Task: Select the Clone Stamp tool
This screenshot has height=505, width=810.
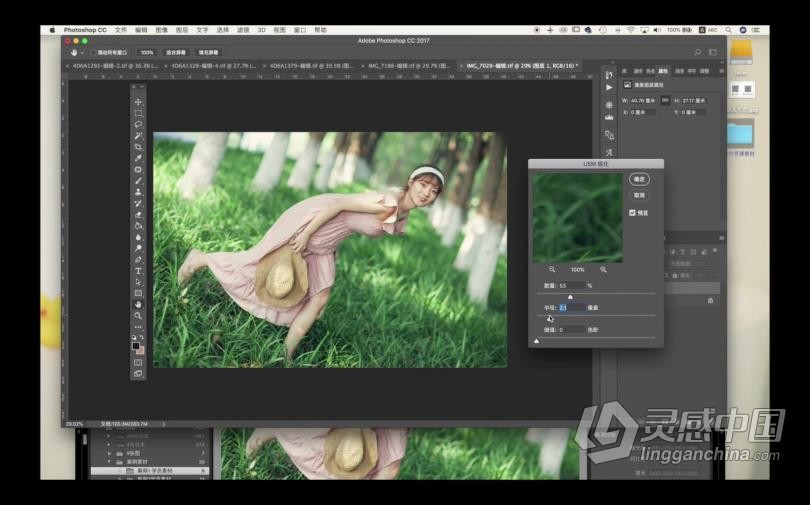Action: [x=138, y=192]
